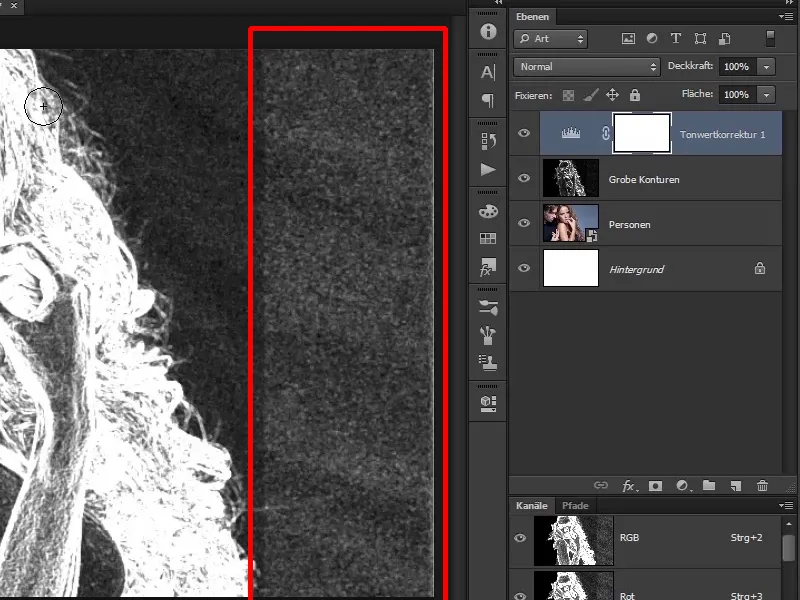The image size is (800, 600).
Task: Select the Tonwertkorrektur 1 layer mask thumbnail
Action: click(x=642, y=133)
